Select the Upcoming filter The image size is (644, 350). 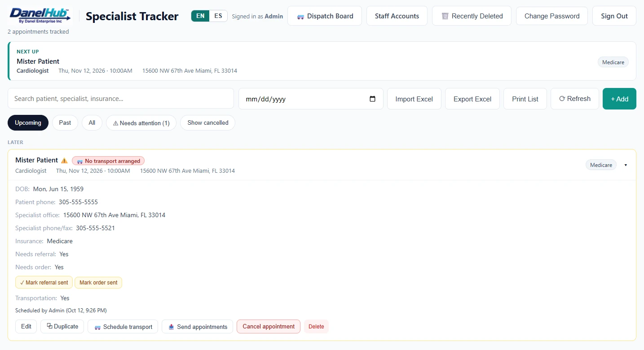(x=28, y=122)
